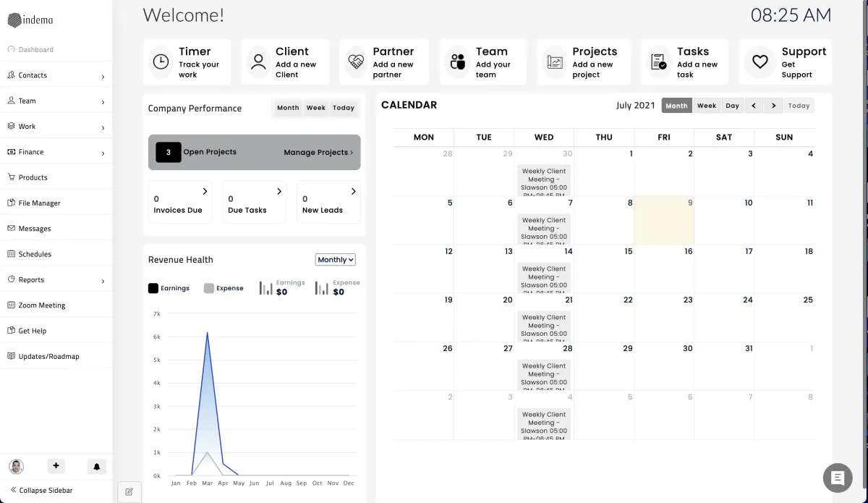Click the Projects chart icon
Screen dimensions: 868x503
coord(555,62)
